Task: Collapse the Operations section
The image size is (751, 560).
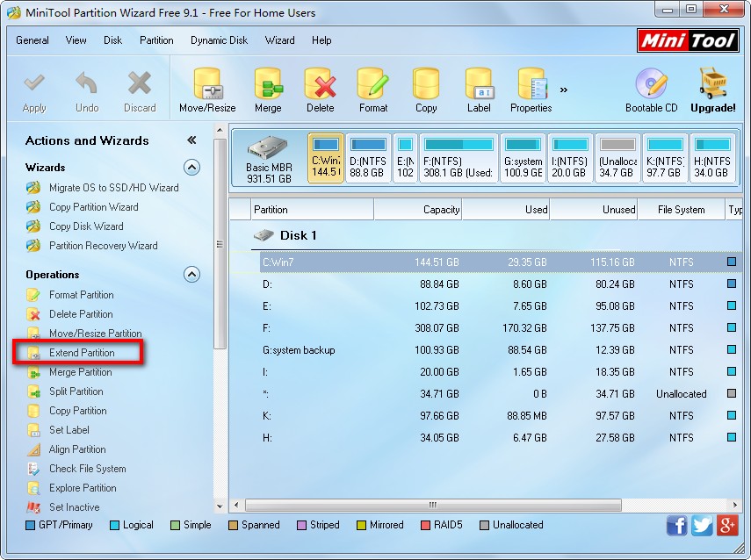Action: [x=191, y=274]
